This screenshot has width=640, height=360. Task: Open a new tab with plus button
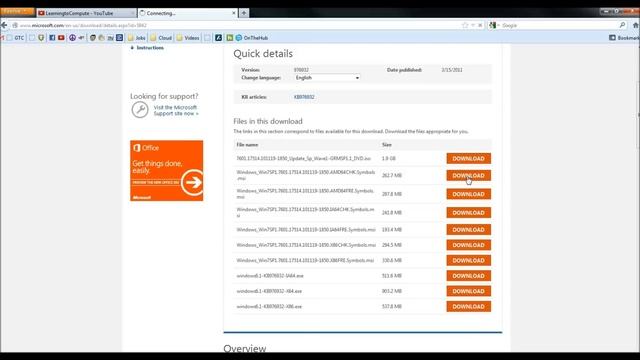pos(244,13)
